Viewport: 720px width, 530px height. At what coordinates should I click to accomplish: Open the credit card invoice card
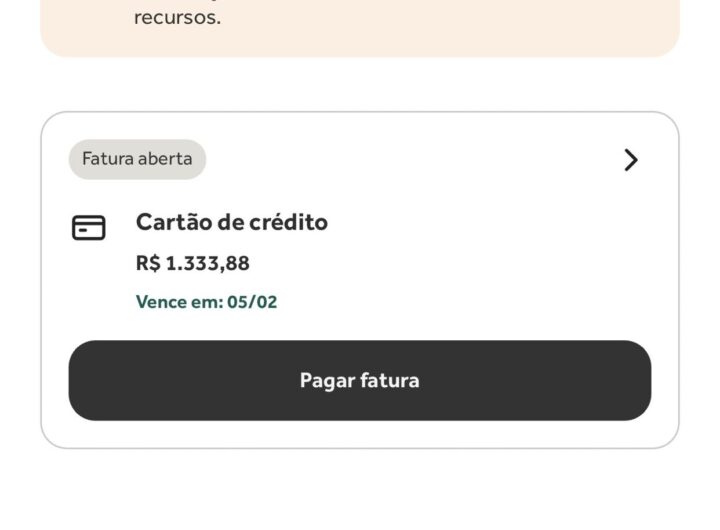tap(360, 280)
